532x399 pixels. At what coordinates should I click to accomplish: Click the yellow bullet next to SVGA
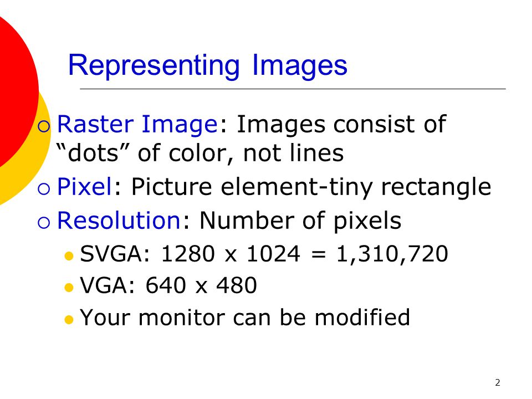[69, 256]
